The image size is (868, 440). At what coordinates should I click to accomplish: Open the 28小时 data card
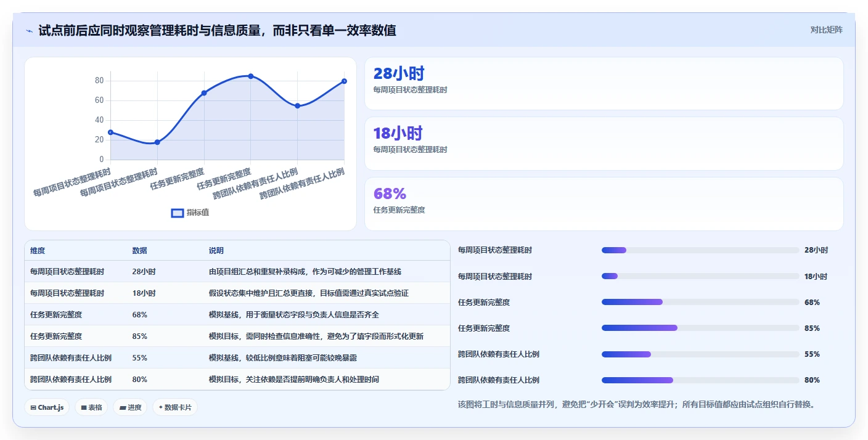pyautogui.click(x=604, y=84)
